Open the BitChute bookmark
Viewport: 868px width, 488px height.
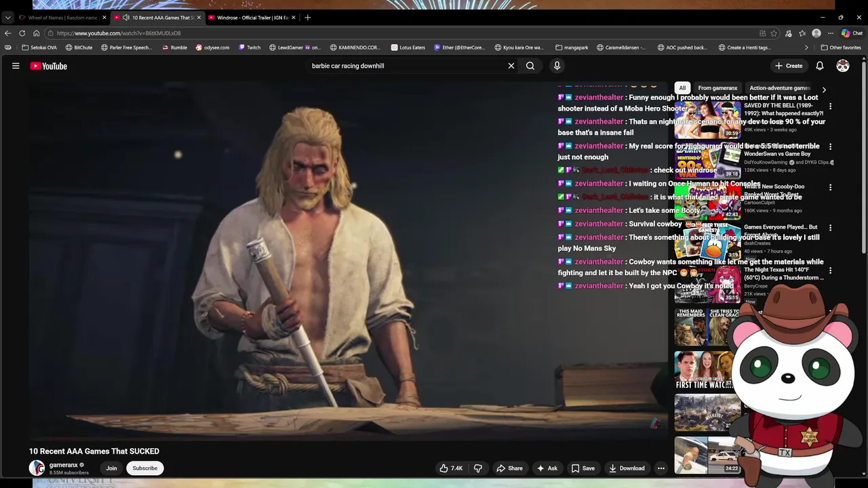pos(79,47)
